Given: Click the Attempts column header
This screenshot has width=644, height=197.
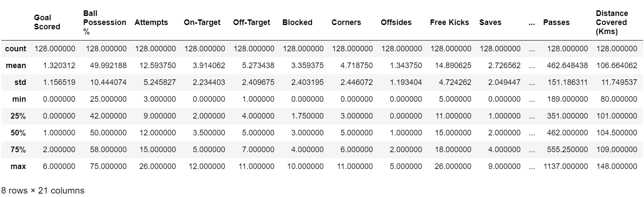Looking at the screenshot, I should (x=151, y=22).
